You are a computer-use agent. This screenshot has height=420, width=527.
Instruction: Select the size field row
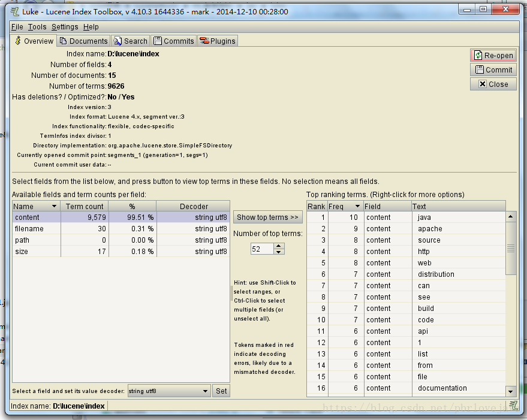[121, 252]
